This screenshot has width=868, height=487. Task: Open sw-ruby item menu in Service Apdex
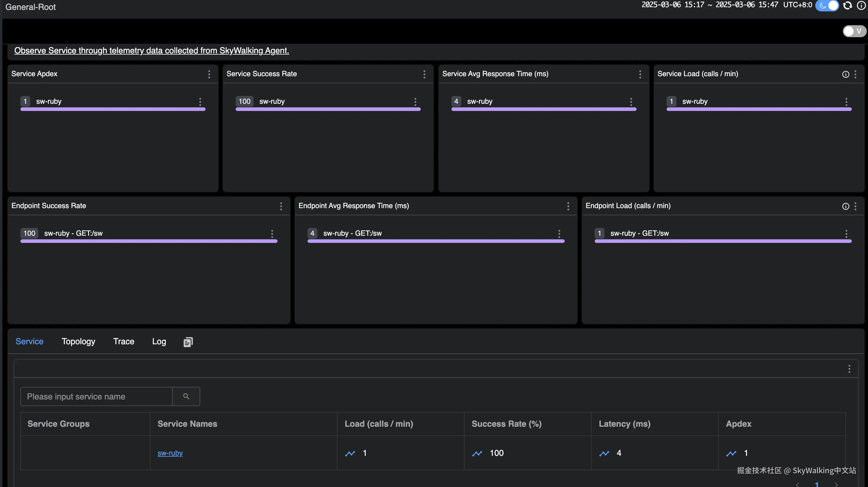[x=200, y=102]
